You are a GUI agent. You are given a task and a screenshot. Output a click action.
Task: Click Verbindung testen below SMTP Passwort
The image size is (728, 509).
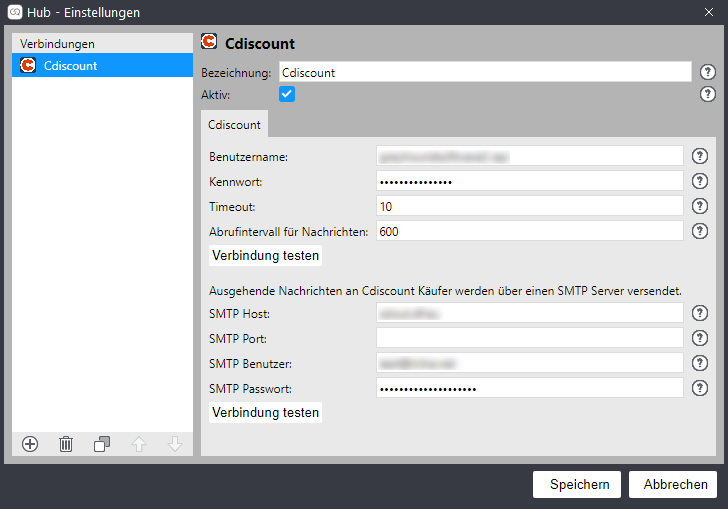(x=266, y=412)
